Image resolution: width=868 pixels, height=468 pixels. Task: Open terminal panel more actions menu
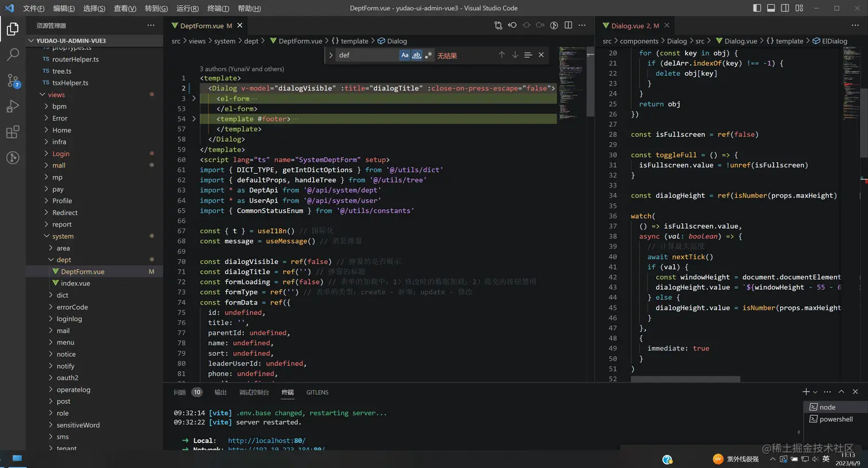tap(827, 392)
